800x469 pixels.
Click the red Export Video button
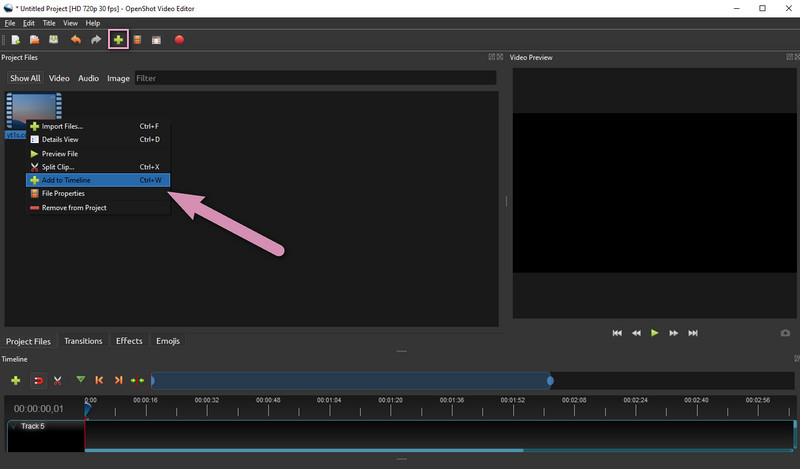point(179,40)
